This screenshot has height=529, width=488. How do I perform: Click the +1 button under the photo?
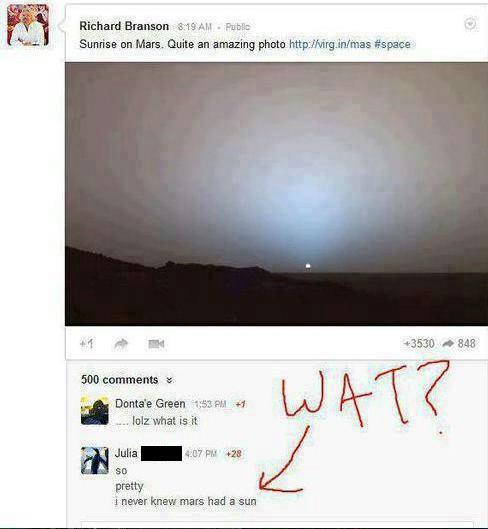coord(87,344)
